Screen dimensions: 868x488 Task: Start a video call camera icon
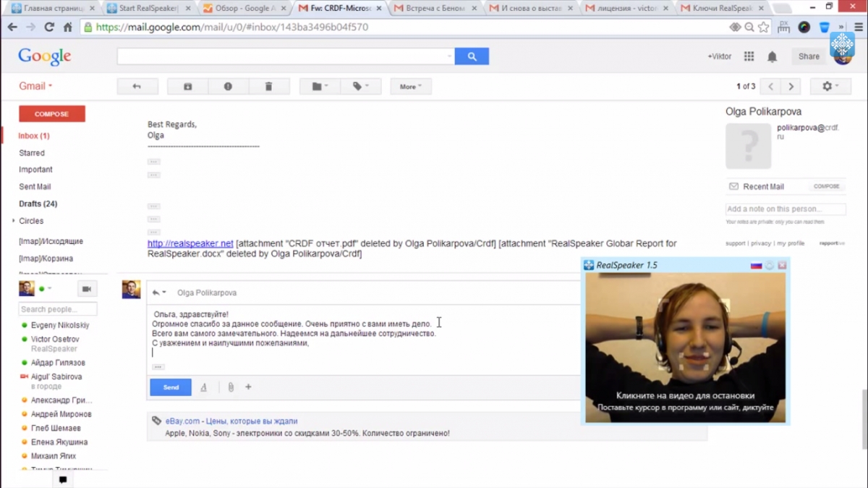coord(87,289)
